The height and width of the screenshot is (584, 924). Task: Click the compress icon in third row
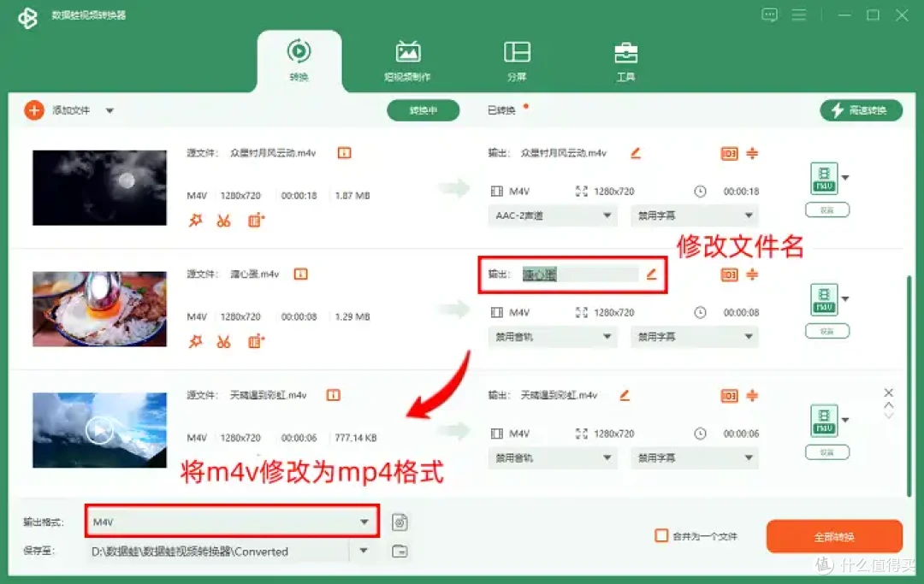[752, 396]
